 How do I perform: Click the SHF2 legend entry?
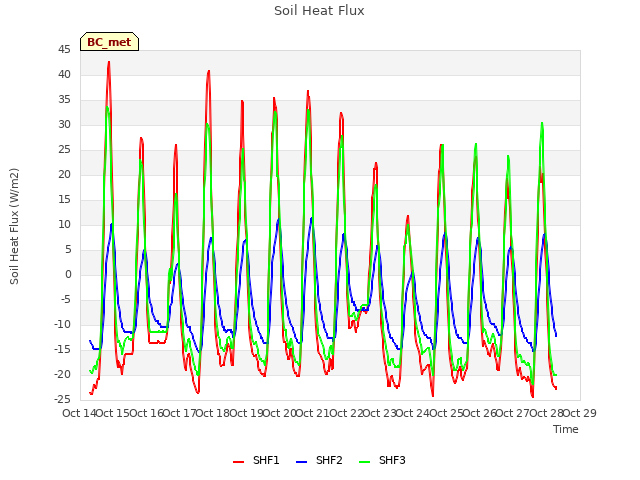coord(319,460)
